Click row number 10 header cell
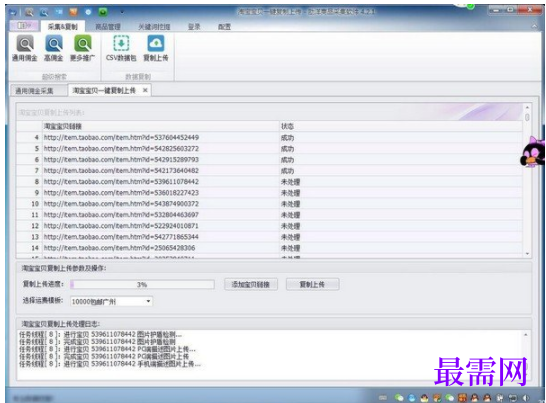Image resolution: width=546 pixels, height=403 pixels. click(x=29, y=204)
